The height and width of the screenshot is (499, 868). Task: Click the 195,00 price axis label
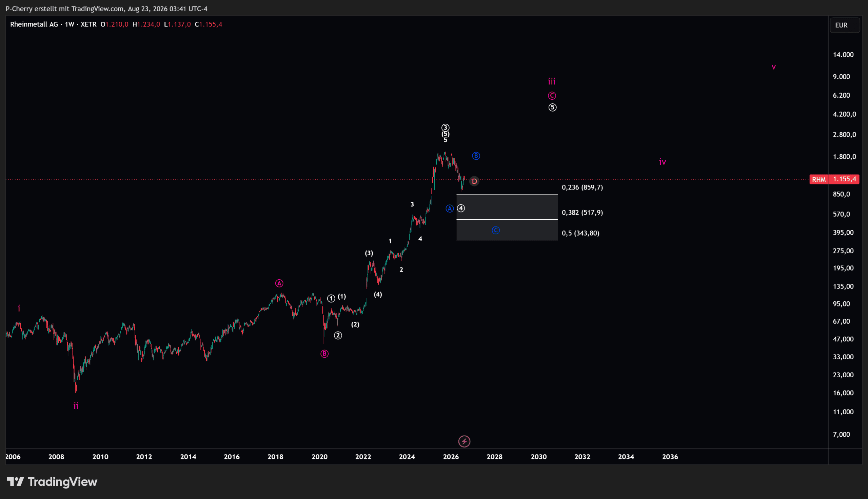coord(843,268)
